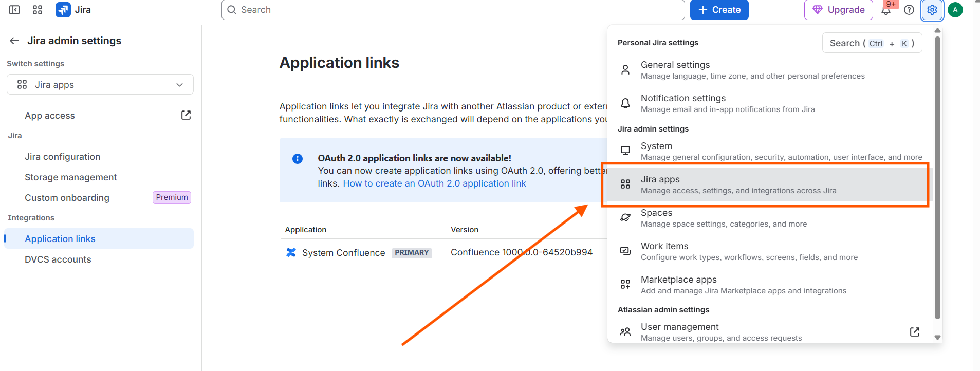The image size is (980, 371).
Task: Open Notification settings from the menu
Action: [770, 103]
